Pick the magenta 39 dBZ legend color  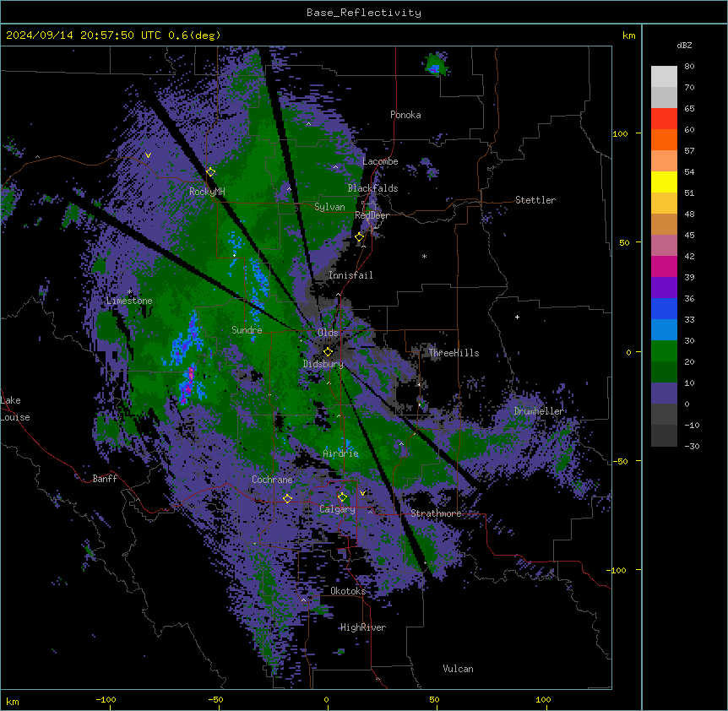coord(664,266)
